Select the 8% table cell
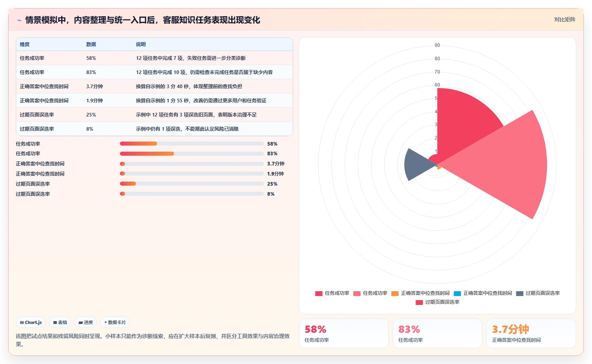The image size is (592, 364). [x=89, y=129]
